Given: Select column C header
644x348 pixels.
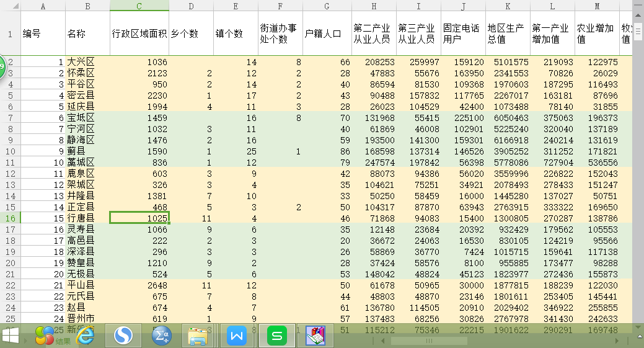Looking at the screenshot, I should 139,6.
